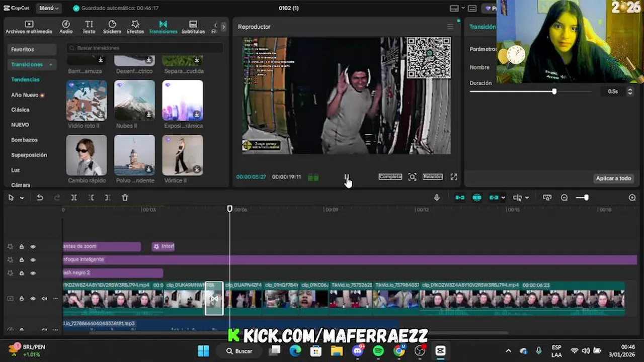Select the Clásica category
Viewport: 644px width, 362px height.
point(20,110)
